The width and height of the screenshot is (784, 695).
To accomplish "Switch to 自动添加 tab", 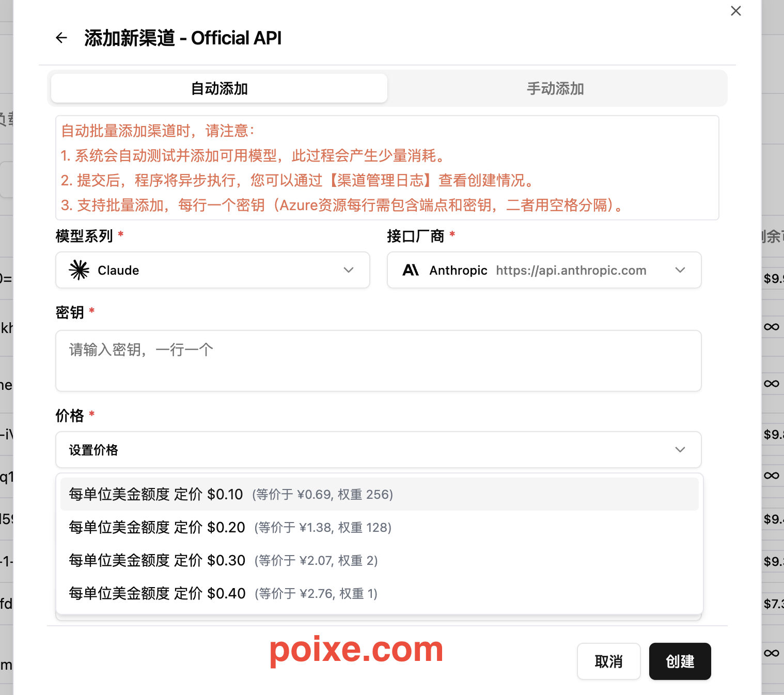I will point(219,88).
